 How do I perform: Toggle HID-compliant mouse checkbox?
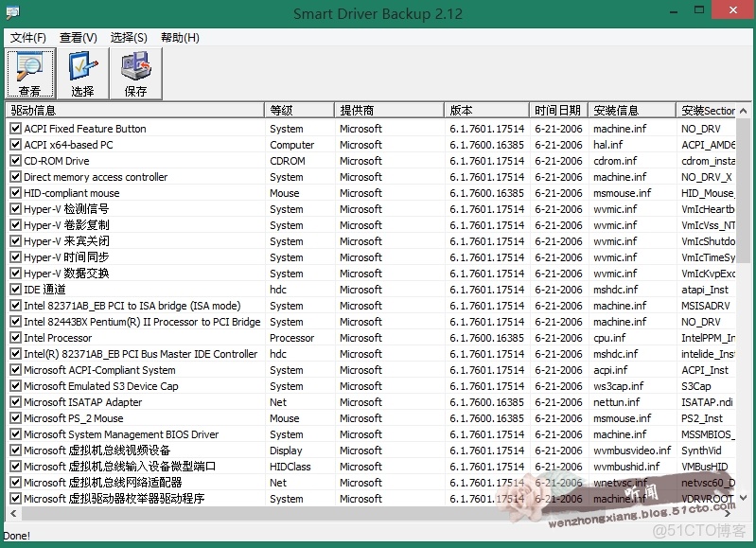[15, 193]
